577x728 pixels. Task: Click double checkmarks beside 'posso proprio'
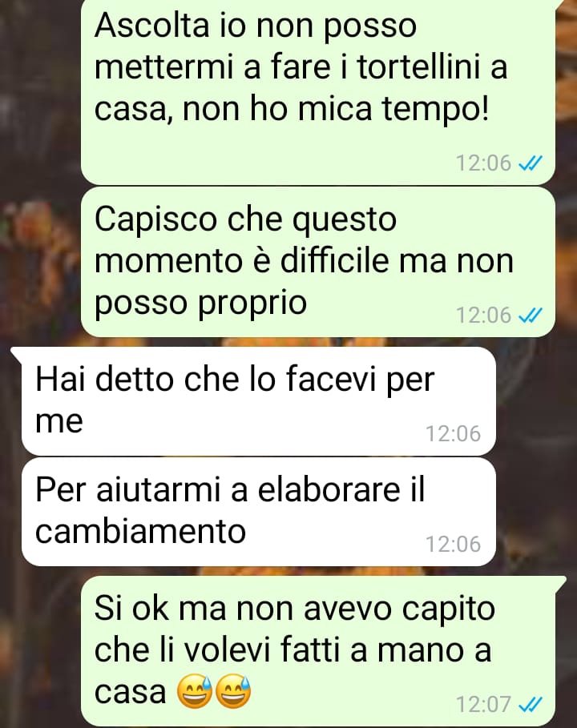pos(530,316)
